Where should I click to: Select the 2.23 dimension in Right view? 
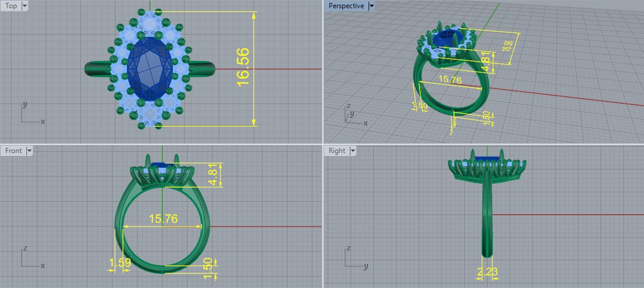tap(488, 272)
